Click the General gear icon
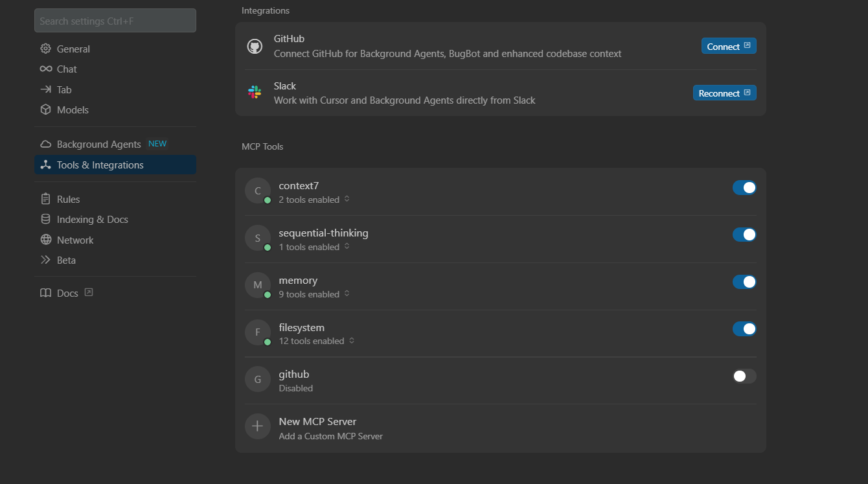868x484 pixels. tap(45, 49)
